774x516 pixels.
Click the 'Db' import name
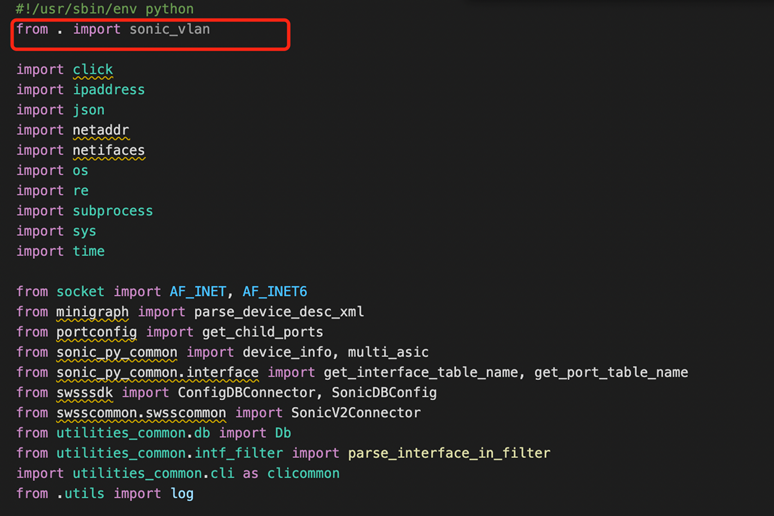(x=283, y=434)
